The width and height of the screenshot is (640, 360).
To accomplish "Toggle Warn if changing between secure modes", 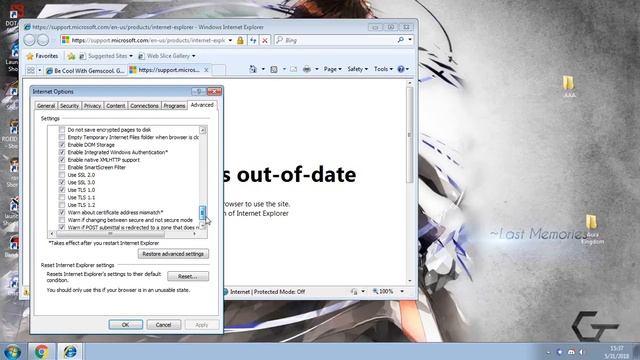I will tap(62, 220).
